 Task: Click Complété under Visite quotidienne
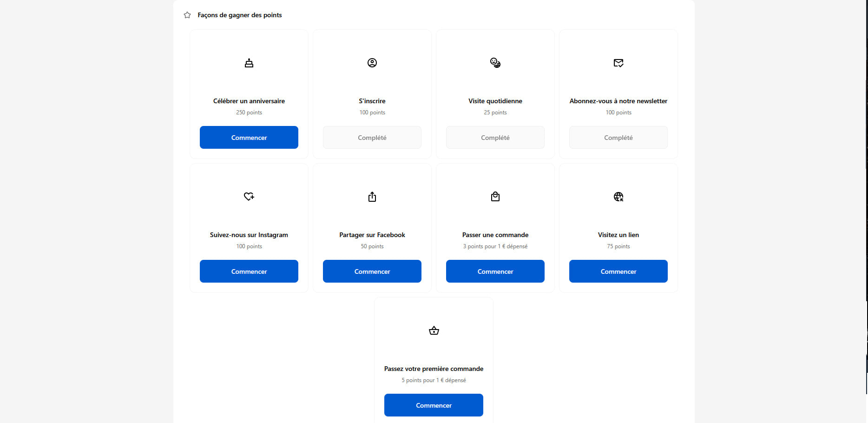coord(495,138)
